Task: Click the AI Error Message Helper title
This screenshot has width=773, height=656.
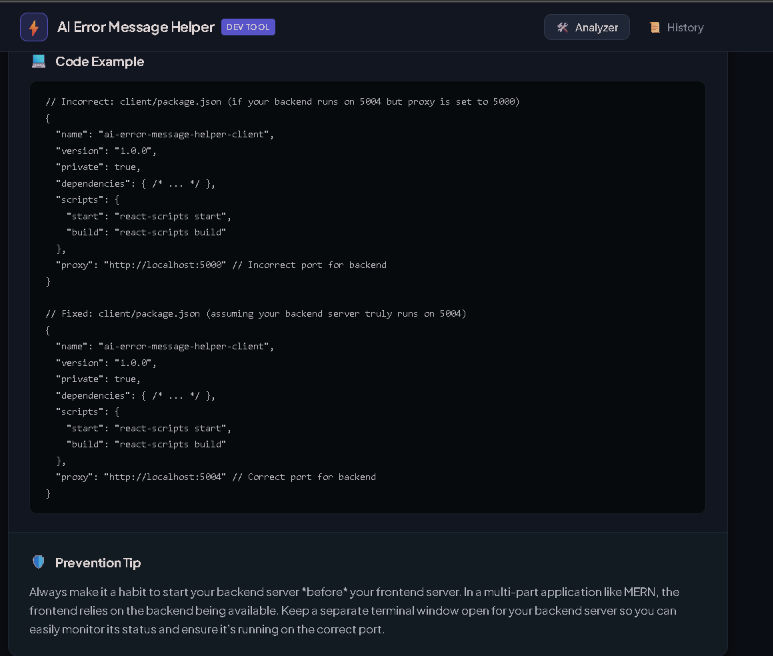Action: click(136, 27)
